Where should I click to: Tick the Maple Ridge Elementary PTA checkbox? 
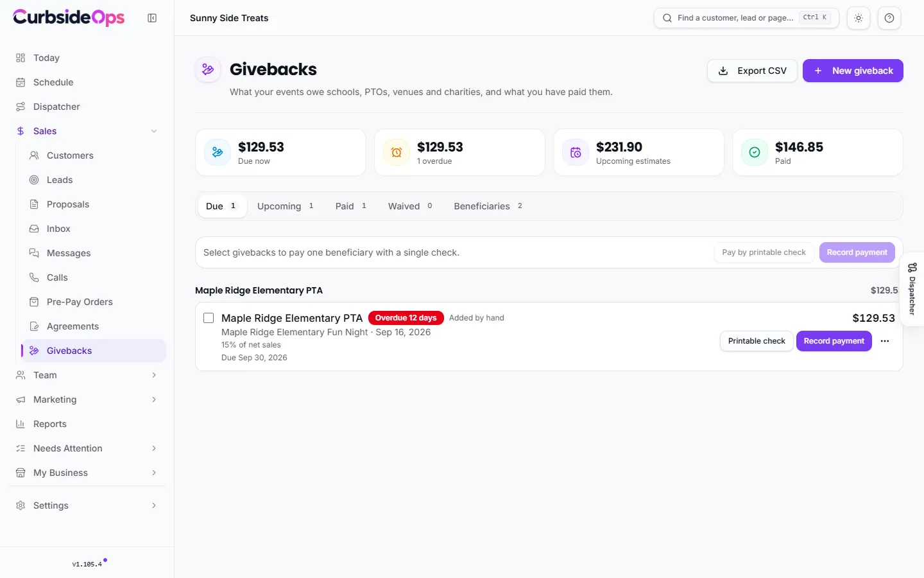pyautogui.click(x=209, y=318)
